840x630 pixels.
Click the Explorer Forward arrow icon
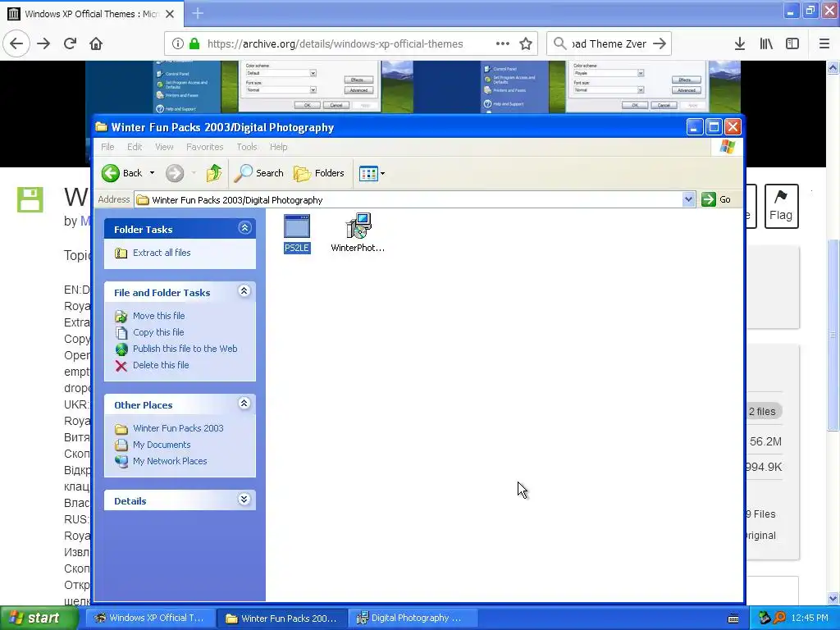click(175, 173)
